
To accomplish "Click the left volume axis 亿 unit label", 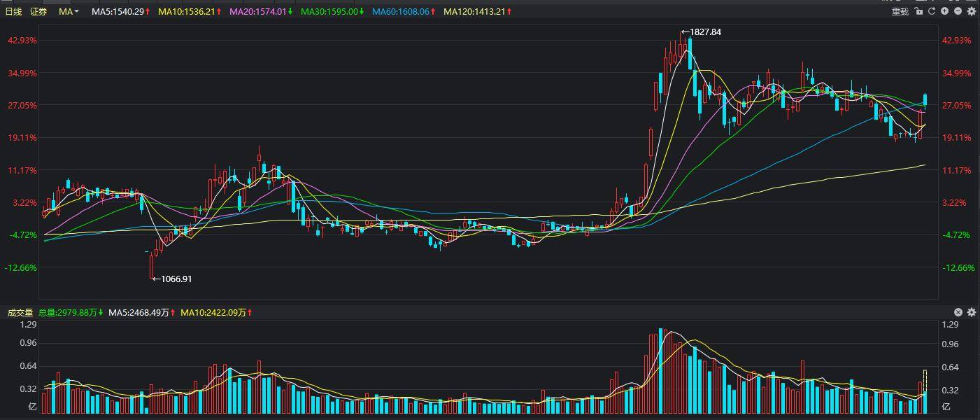I will pyautogui.click(x=32, y=407).
